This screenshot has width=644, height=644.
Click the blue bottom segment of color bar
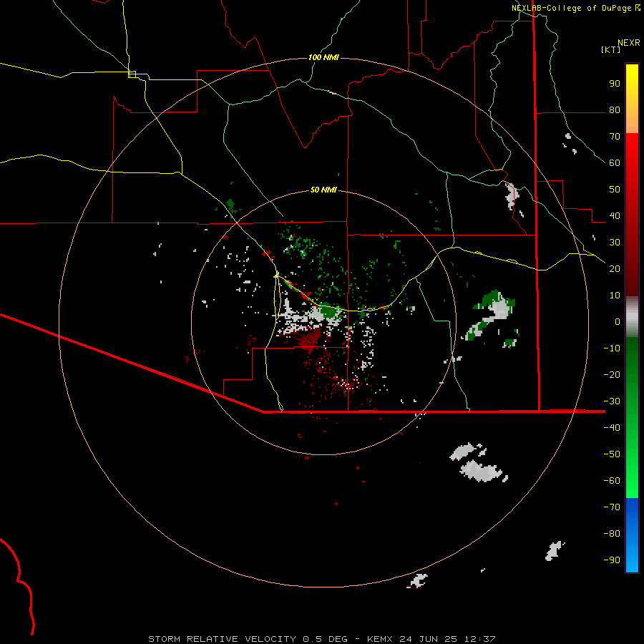[632, 535]
